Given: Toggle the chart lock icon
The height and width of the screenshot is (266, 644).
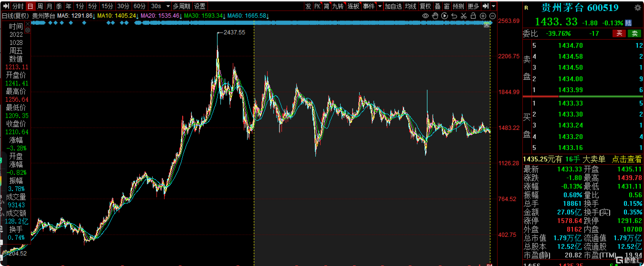Looking at the screenshot, I should [473, 16].
